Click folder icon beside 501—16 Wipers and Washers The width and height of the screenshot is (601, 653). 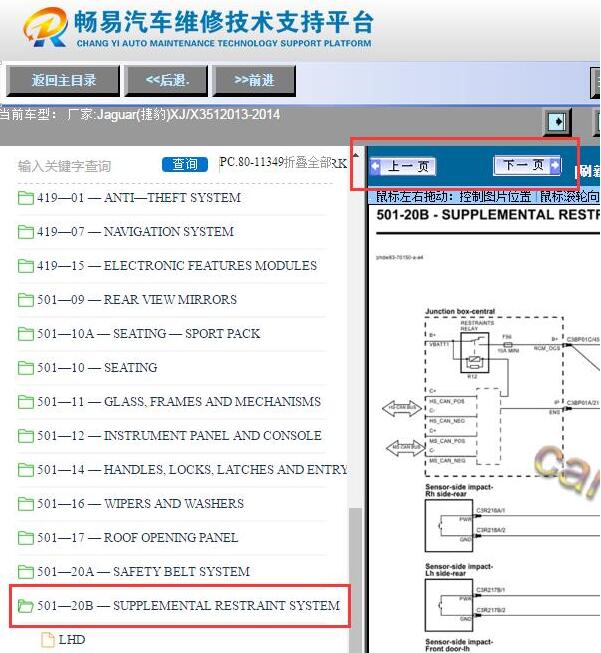[26, 504]
